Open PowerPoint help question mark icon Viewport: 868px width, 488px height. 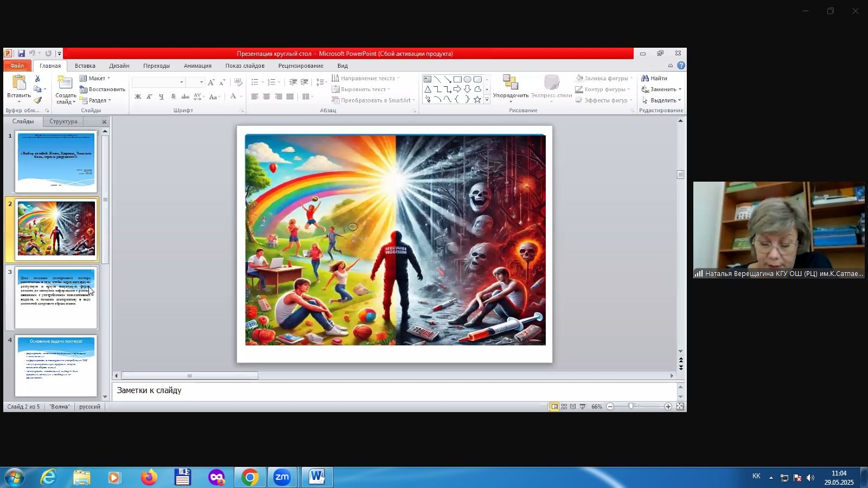pos(681,66)
